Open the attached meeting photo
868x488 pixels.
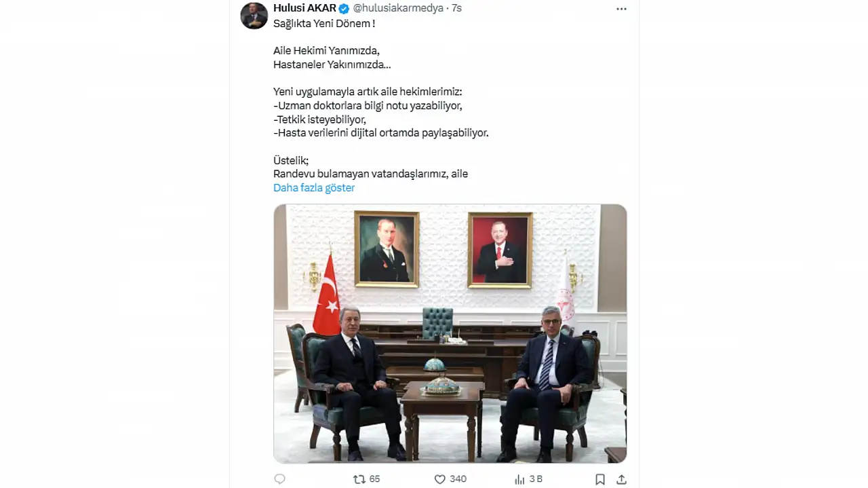pyautogui.click(x=450, y=333)
